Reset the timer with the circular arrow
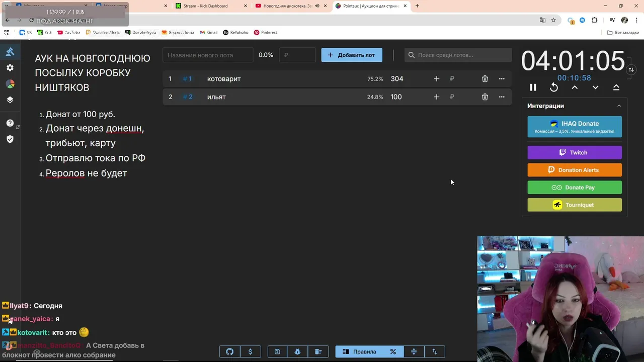 point(554,87)
